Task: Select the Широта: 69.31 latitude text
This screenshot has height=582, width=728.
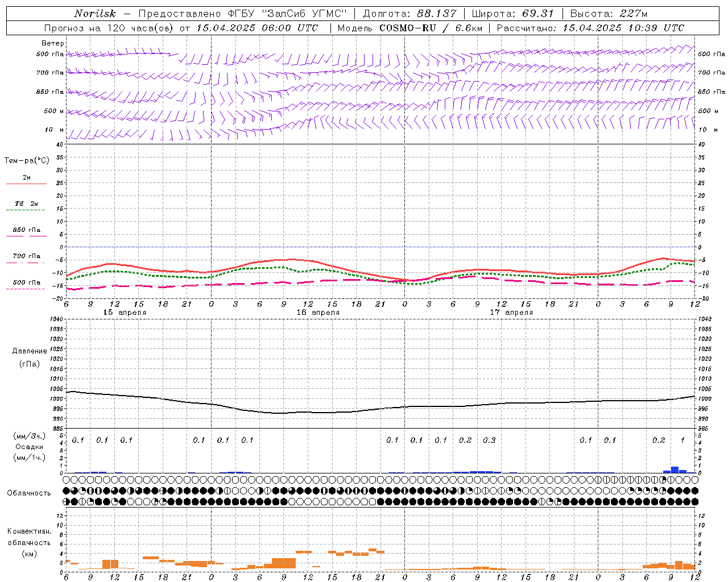Action: (x=513, y=14)
